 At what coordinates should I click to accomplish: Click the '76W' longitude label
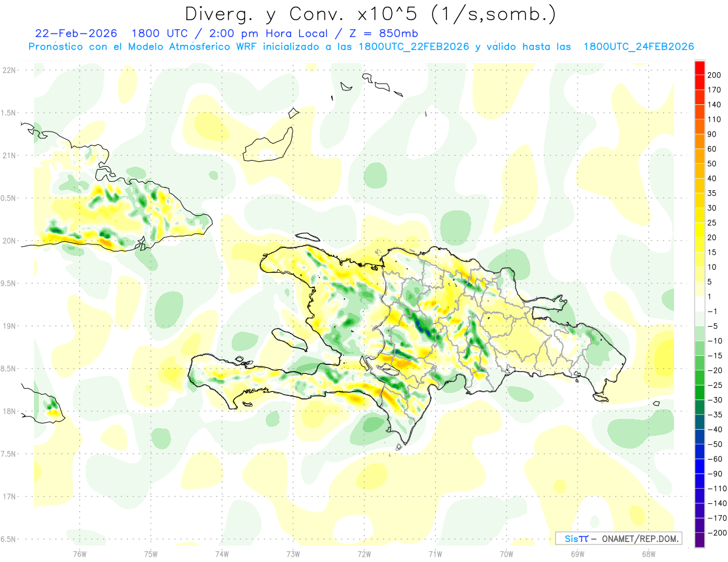pyautogui.click(x=79, y=554)
